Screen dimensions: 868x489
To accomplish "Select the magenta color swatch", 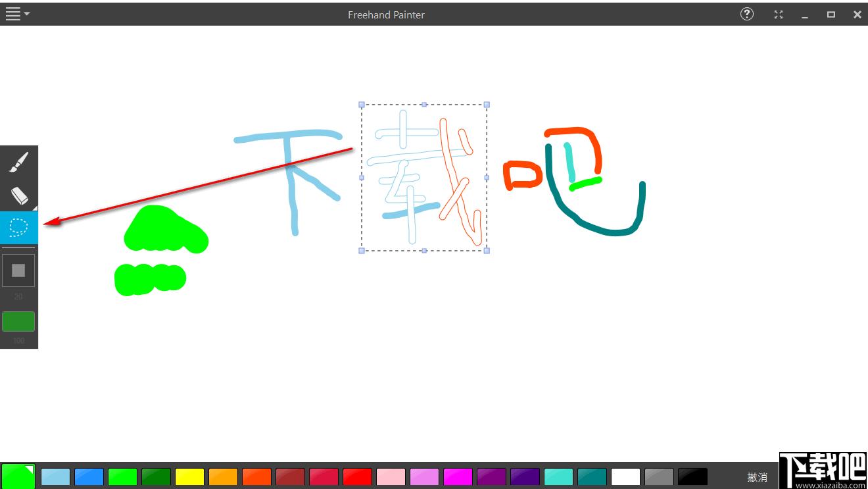I will 458,476.
